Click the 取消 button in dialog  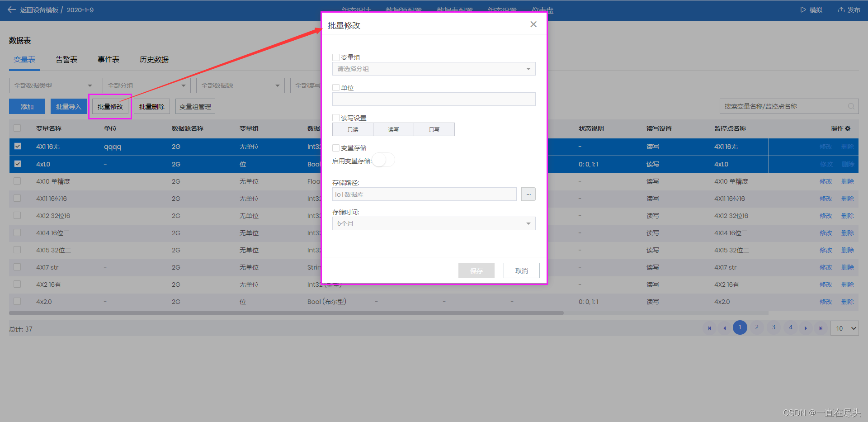click(x=521, y=270)
